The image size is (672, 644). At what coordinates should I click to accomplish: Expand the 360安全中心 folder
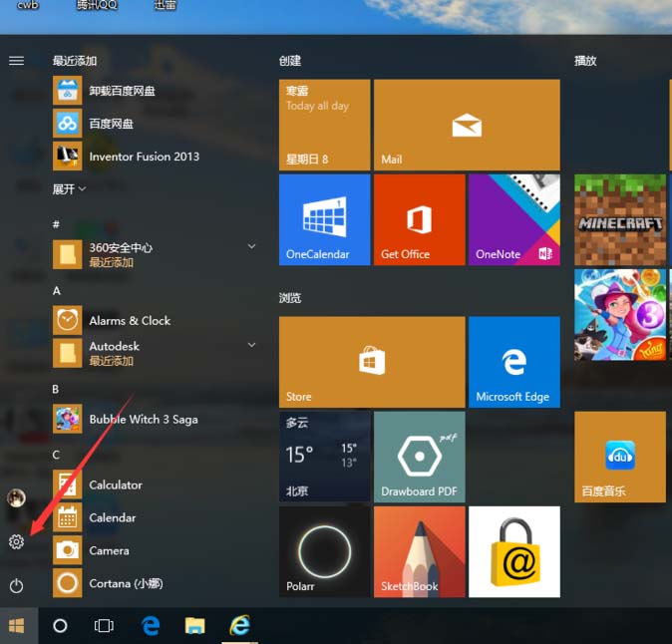tap(251, 246)
